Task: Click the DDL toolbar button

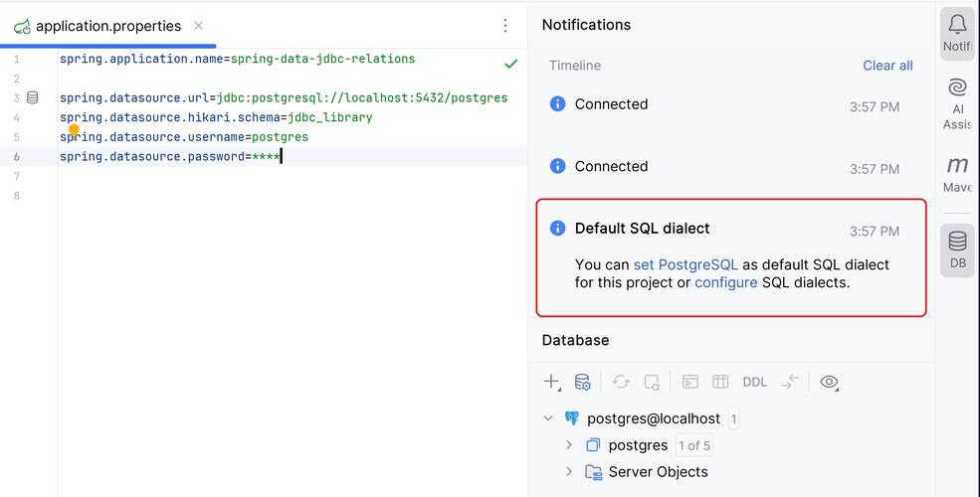Action: [754, 382]
